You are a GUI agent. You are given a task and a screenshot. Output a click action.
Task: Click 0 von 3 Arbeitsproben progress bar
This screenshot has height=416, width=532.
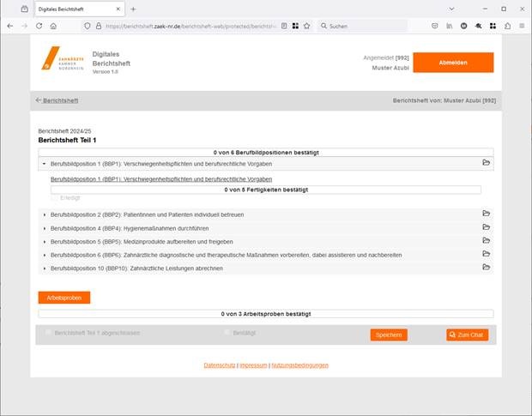point(266,314)
